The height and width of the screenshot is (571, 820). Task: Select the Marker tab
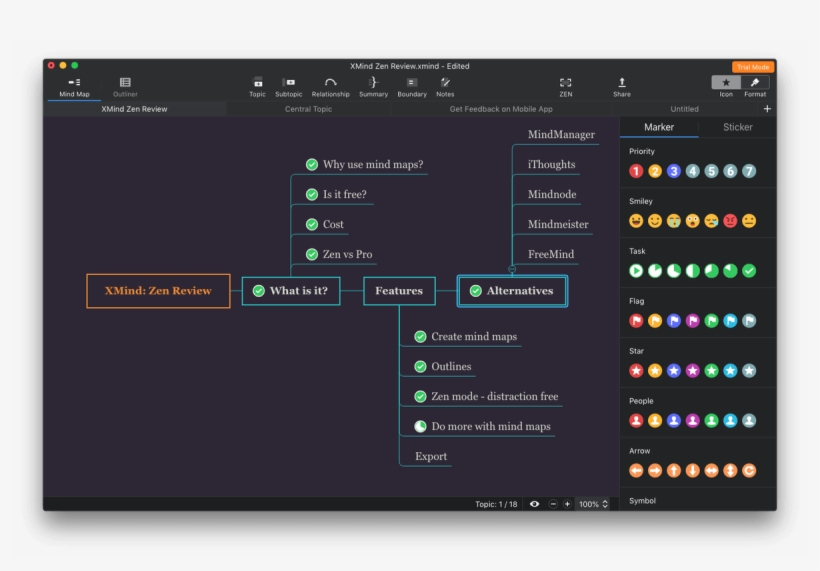659,127
